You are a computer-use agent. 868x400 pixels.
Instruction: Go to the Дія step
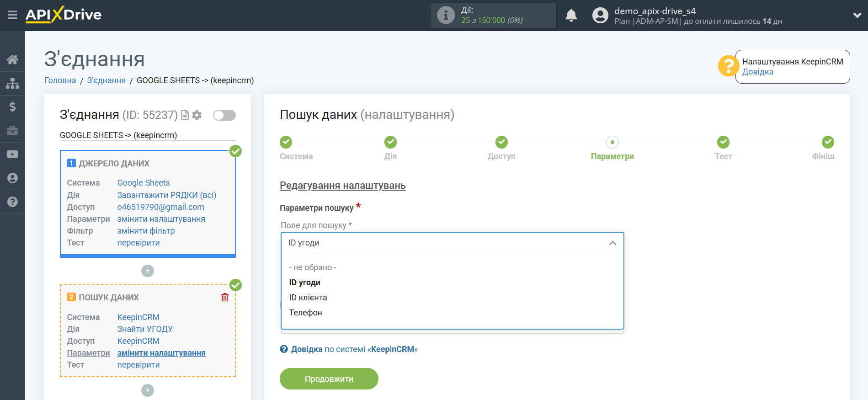coord(390,142)
